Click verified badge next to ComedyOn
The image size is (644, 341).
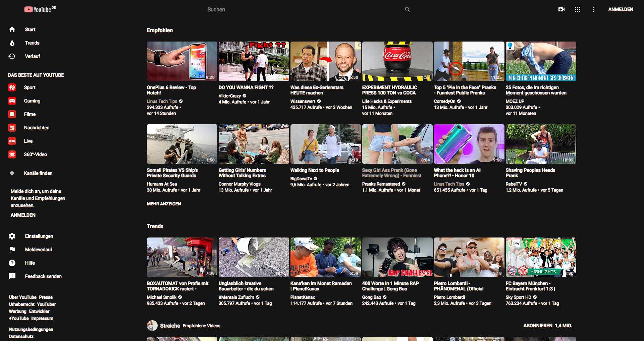(459, 101)
